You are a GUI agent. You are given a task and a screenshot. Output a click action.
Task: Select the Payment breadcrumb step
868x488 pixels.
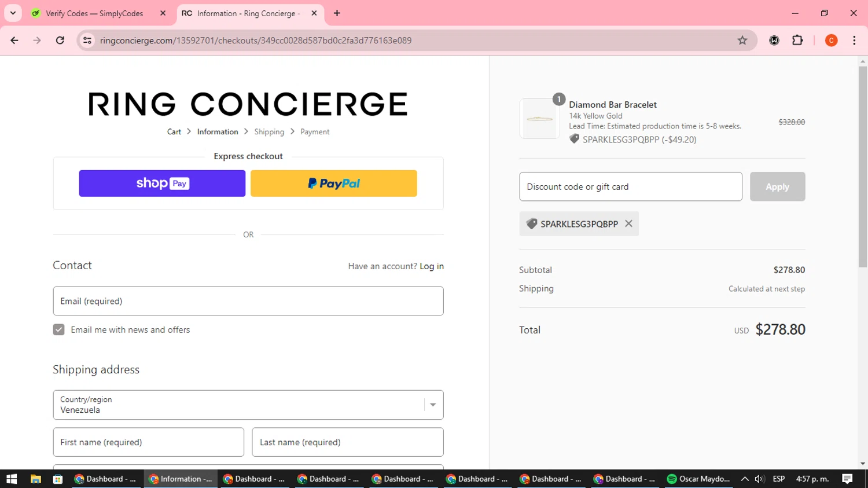(x=315, y=132)
